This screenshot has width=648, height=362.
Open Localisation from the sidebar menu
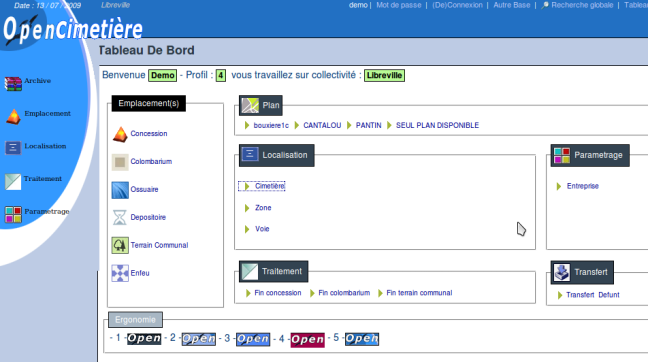click(x=45, y=146)
